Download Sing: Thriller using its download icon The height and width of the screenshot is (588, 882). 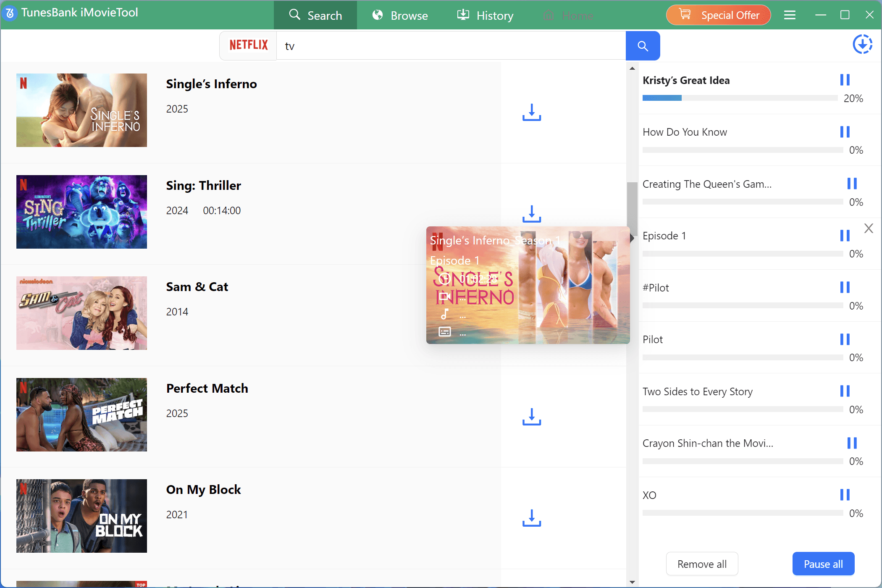[x=532, y=214]
